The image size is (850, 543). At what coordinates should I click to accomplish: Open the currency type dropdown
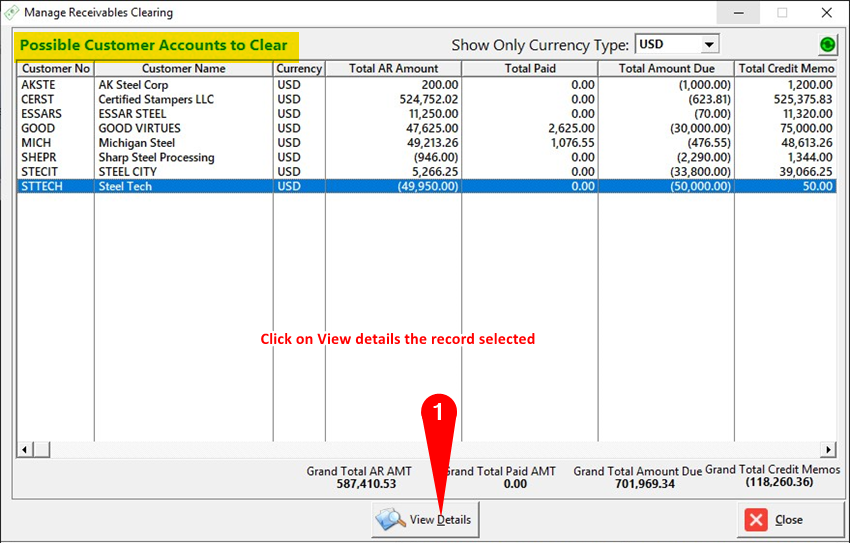(709, 44)
